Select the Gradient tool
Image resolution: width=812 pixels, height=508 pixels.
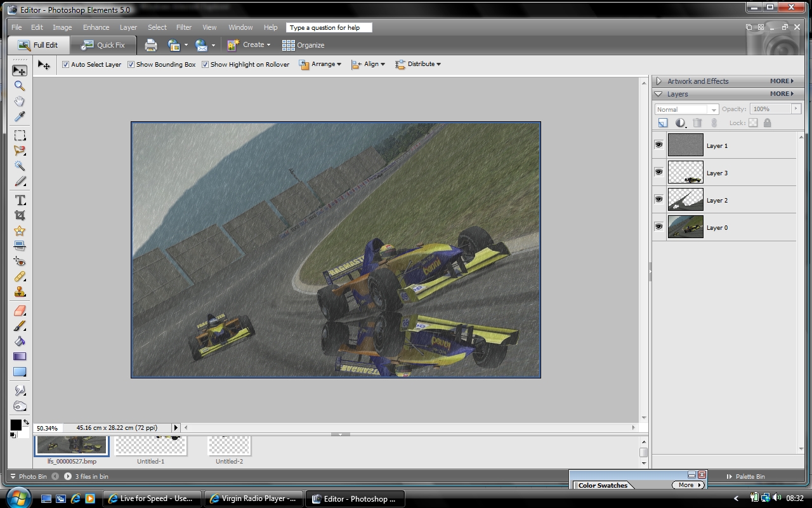pyautogui.click(x=20, y=357)
